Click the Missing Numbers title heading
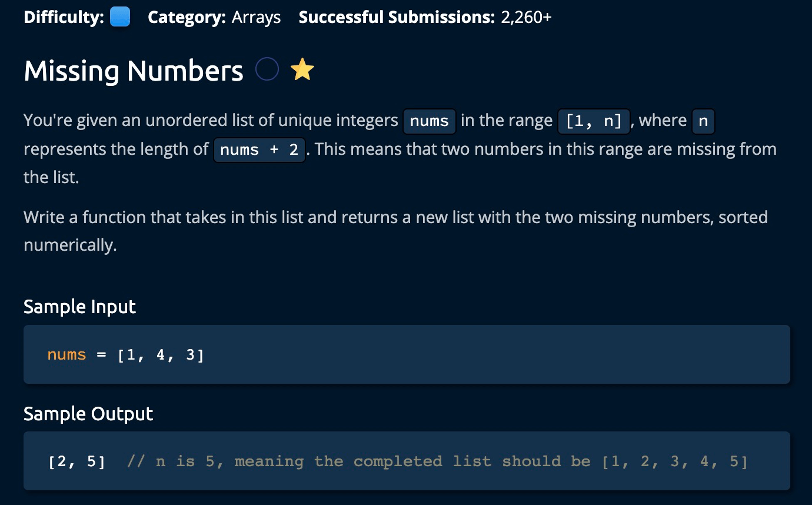This screenshot has width=812, height=505. point(134,71)
